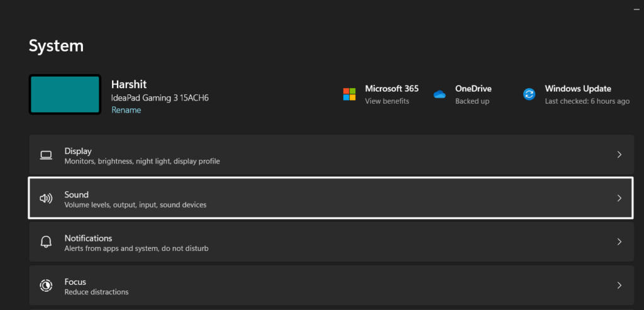The height and width of the screenshot is (310, 644).
Task: Expand the Notifications row chevron arrow
Action: (619, 242)
